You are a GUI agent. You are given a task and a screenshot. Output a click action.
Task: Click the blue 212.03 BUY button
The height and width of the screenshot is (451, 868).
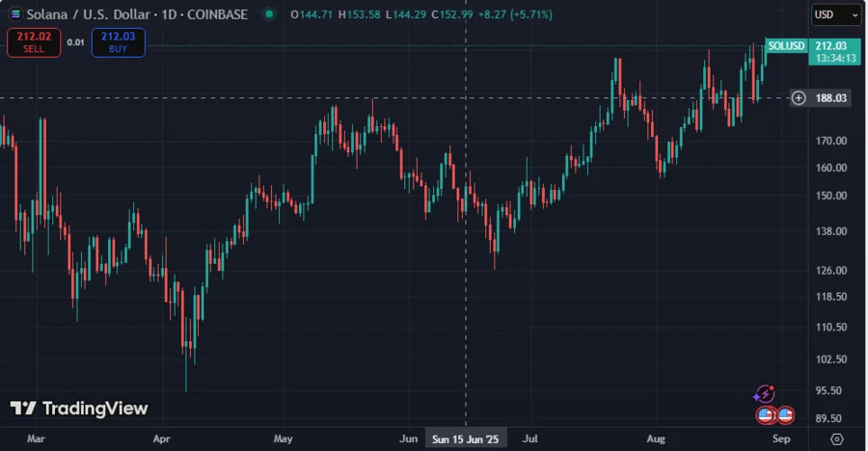click(x=118, y=42)
